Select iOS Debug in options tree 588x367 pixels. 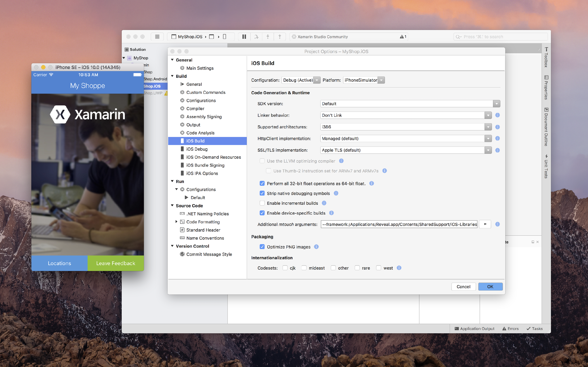pyautogui.click(x=197, y=149)
